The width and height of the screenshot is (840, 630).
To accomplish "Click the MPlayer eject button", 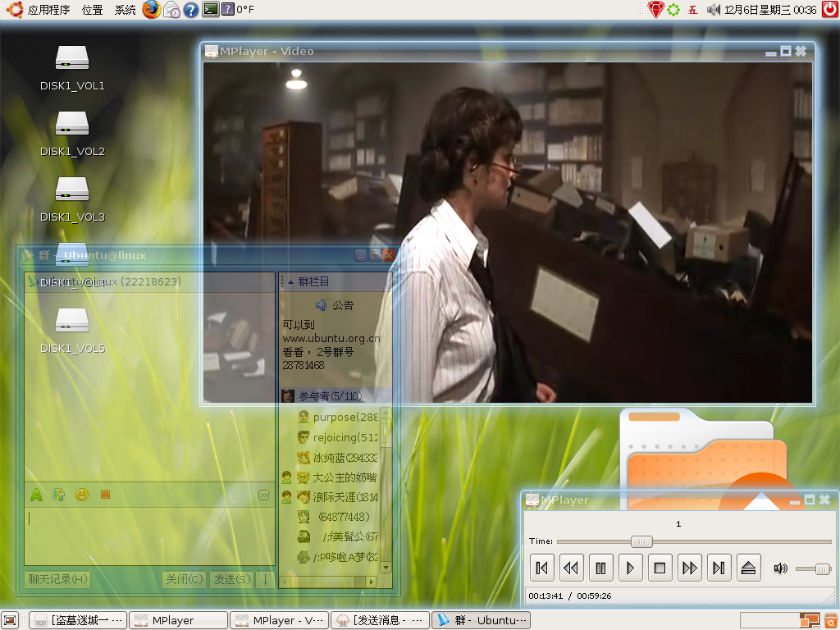I will pos(748,568).
